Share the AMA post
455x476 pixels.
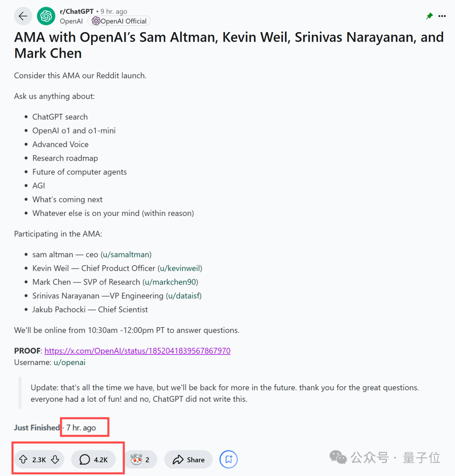coord(188,460)
